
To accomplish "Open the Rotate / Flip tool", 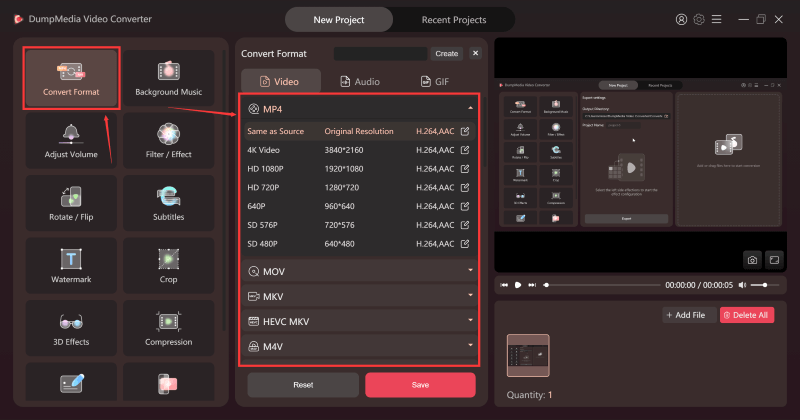I will click(x=71, y=203).
